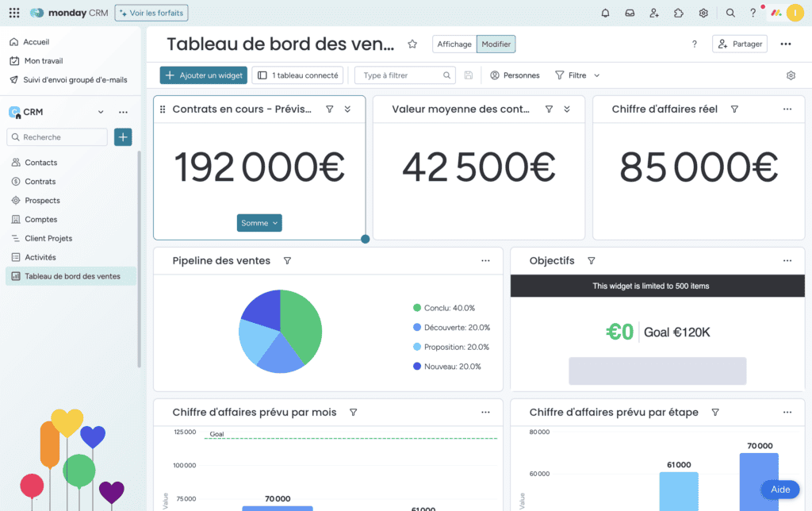
Task: Click the goal progress bar in Objectifs
Action: point(657,371)
